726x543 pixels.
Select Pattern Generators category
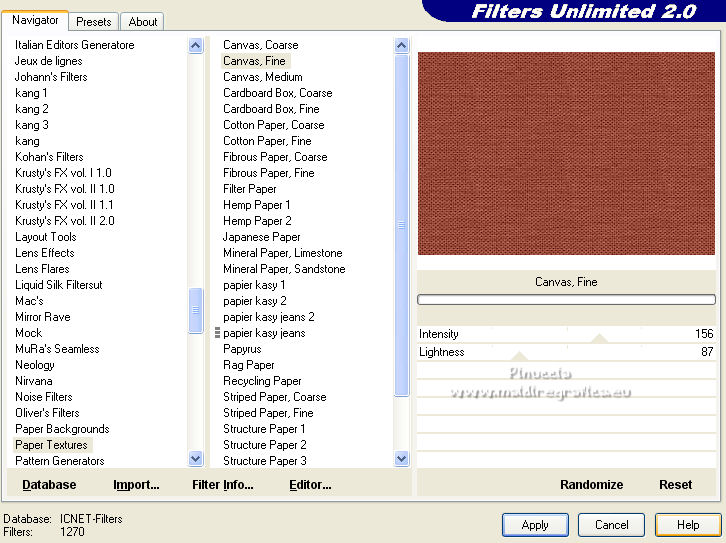[x=60, y=461]
